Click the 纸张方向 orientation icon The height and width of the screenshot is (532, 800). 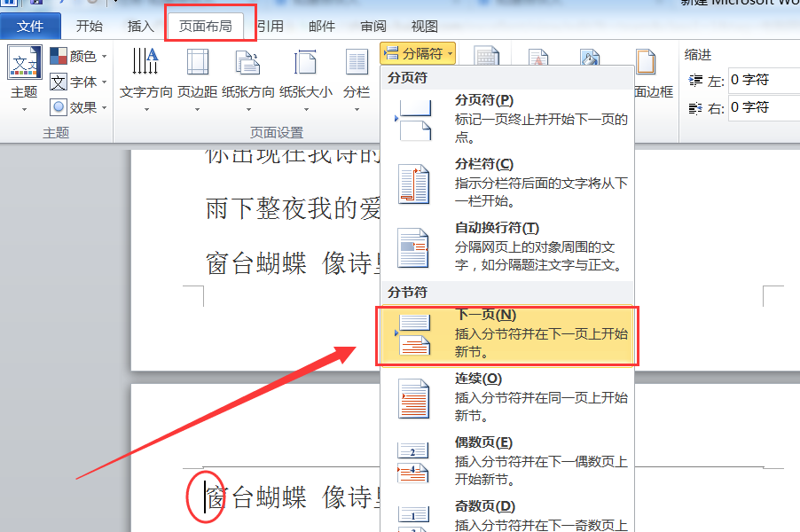click(x=248, y=62)
